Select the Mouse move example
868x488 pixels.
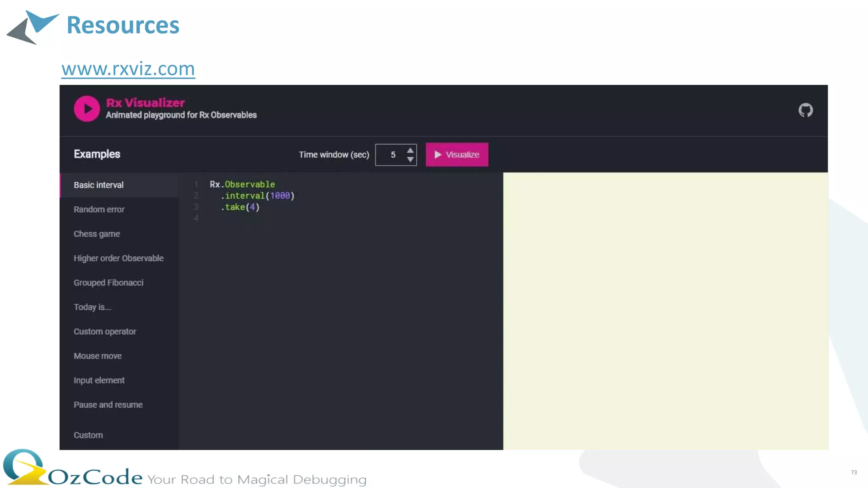(x=97, y=356)
